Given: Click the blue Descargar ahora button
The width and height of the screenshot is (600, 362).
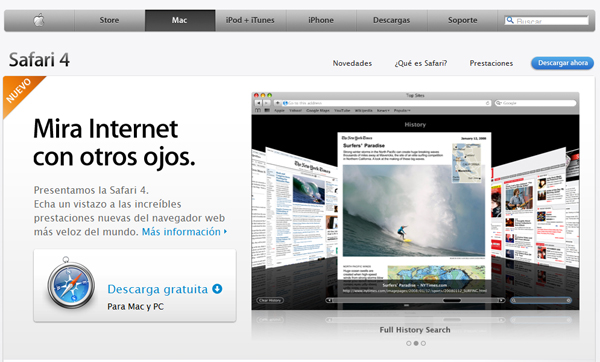Looking at the screenshot, I should 562,63.
